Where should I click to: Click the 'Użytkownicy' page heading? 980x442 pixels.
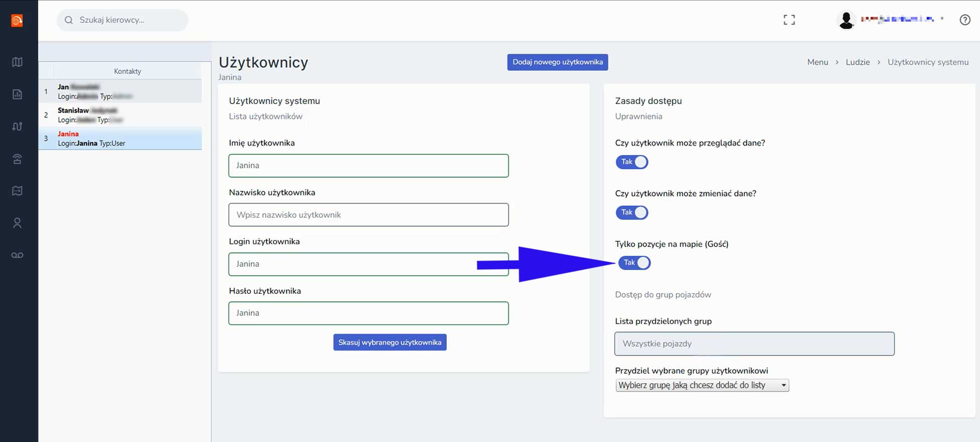click(263, 62)
